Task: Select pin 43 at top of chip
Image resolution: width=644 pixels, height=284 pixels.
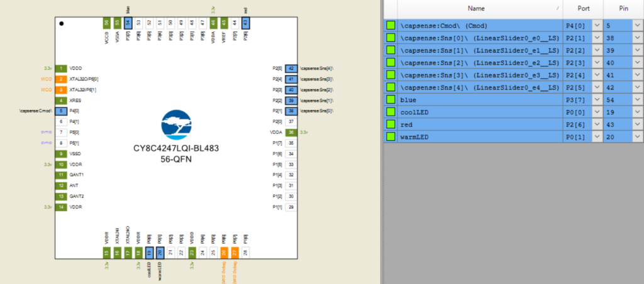Action: 246,23
